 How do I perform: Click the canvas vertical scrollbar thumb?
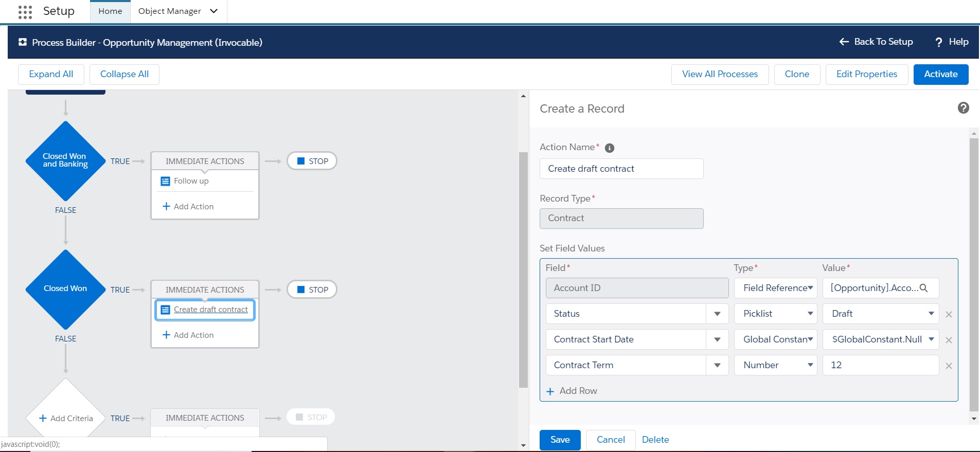pos(523,269)
